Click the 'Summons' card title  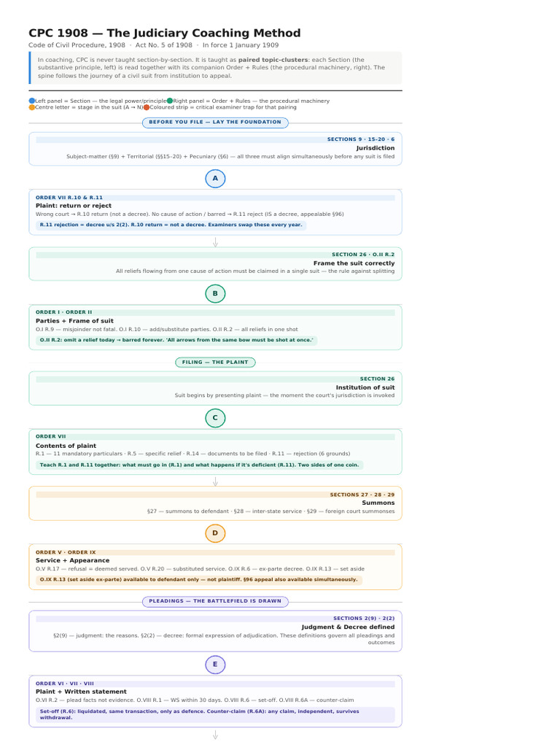tap(378, 503)
